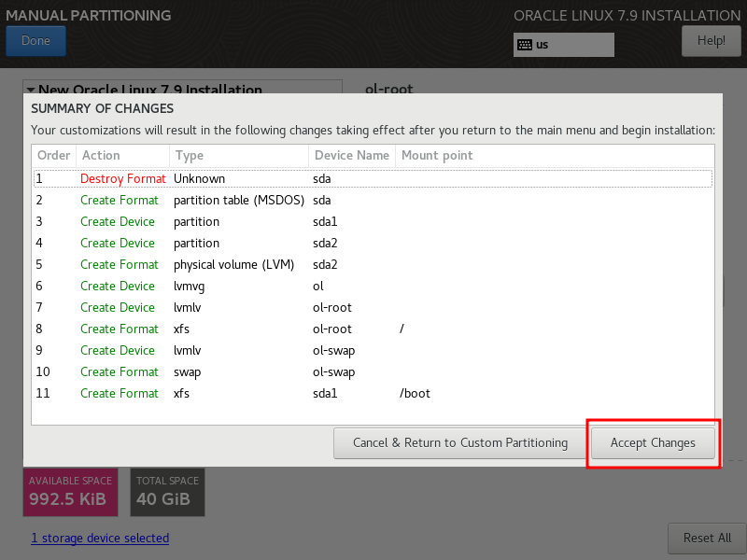Select the swap format row for ol-swap
The width and height of the screenshot is (747, 560).
[x=373, y=371]
